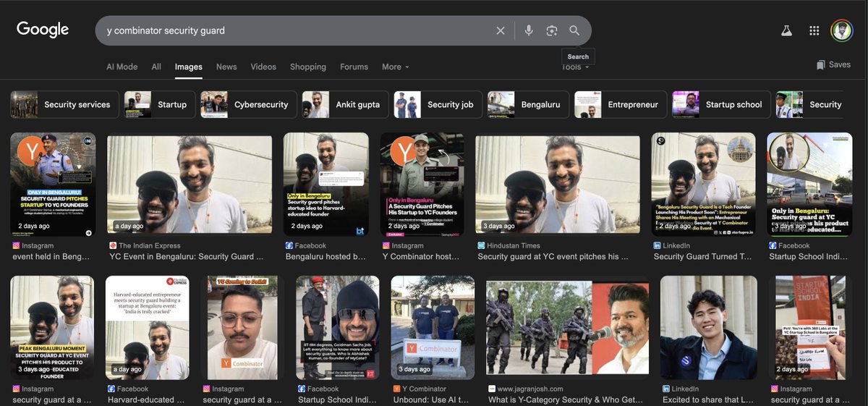Open 'Security Guard Turned T...' LinkedIn link

[x=702, y=257]
